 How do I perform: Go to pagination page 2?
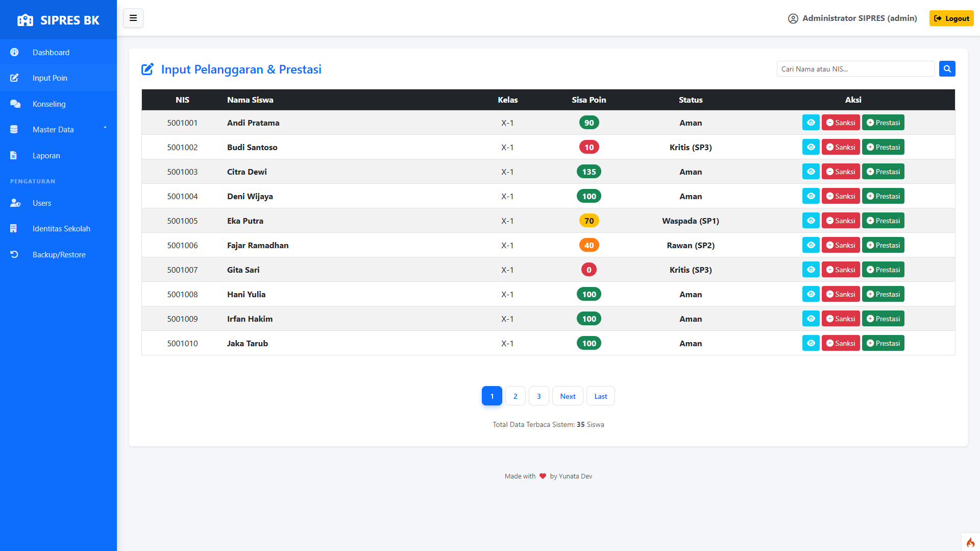pos(516,396)
